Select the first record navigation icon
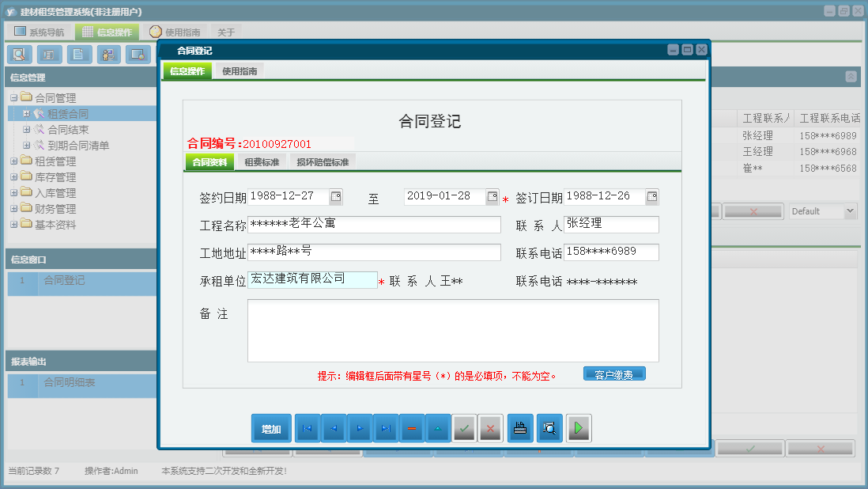 click(x=307, y=427)
